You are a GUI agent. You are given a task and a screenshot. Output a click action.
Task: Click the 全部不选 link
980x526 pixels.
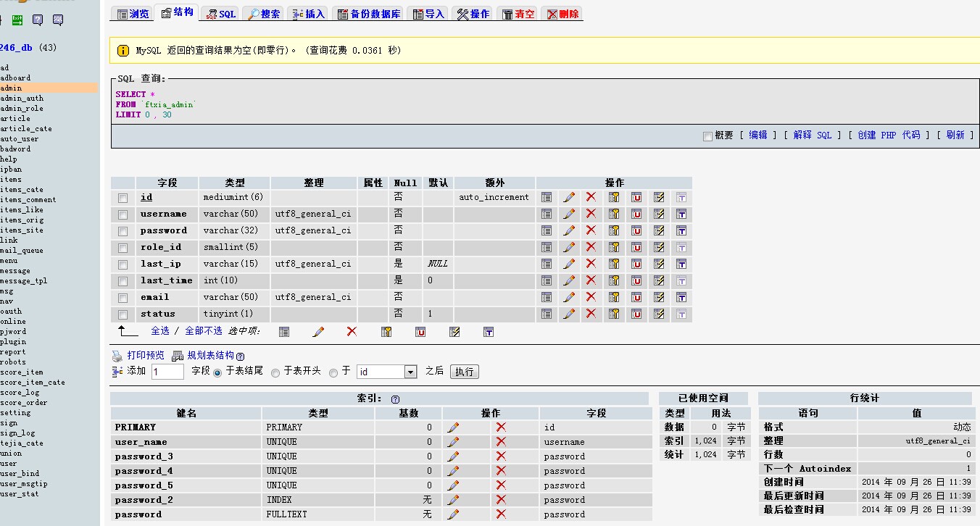pyautogui.click(x=204, y=330)
